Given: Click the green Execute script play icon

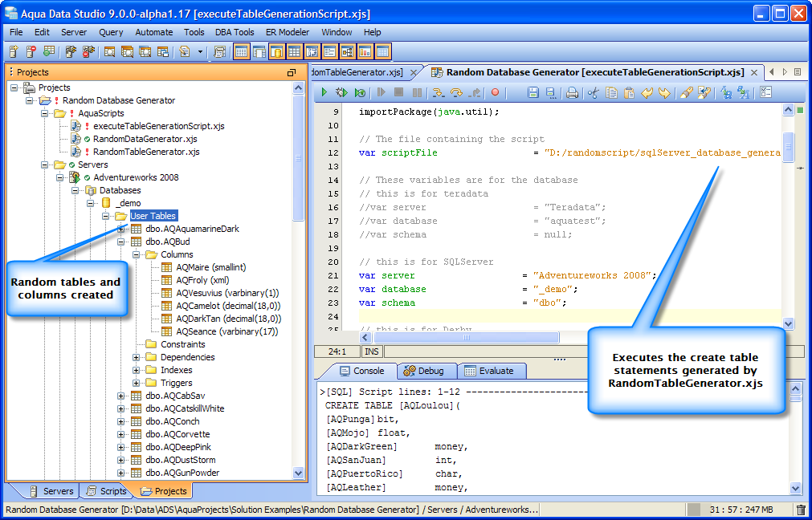Looking at the screenshot, I should tap(324, 93).
